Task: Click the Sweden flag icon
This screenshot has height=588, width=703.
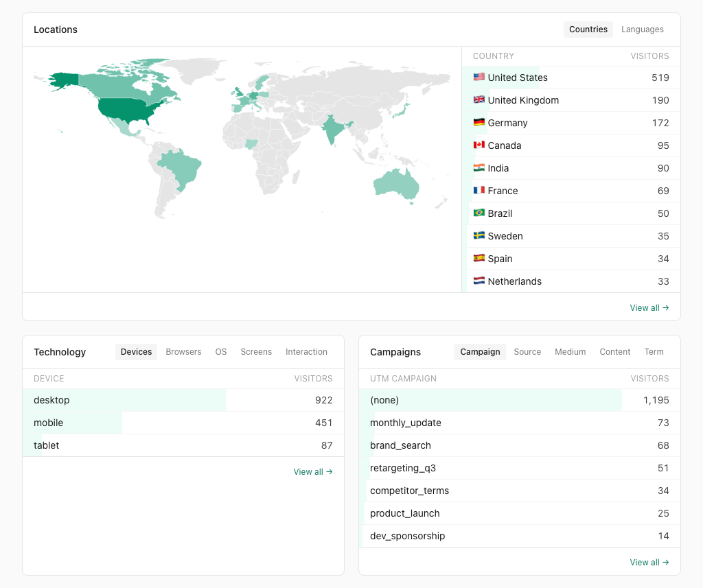Action: tap(479, 235)
